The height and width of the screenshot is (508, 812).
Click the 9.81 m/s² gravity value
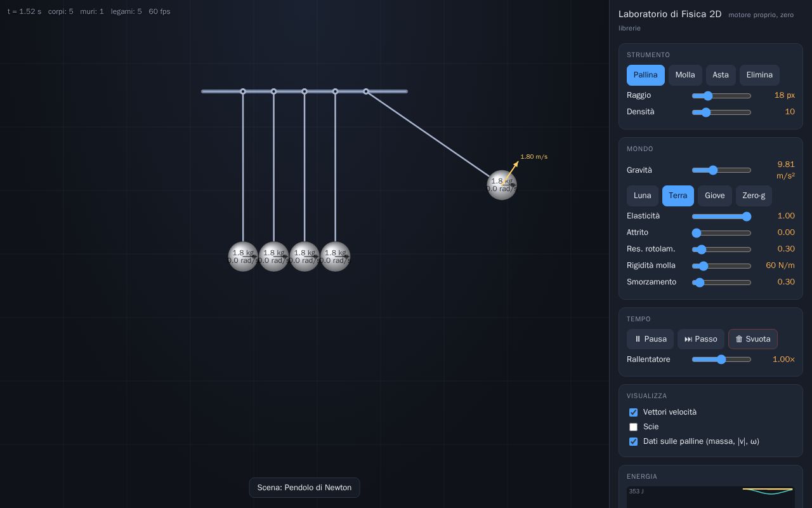tap(786, 170)
